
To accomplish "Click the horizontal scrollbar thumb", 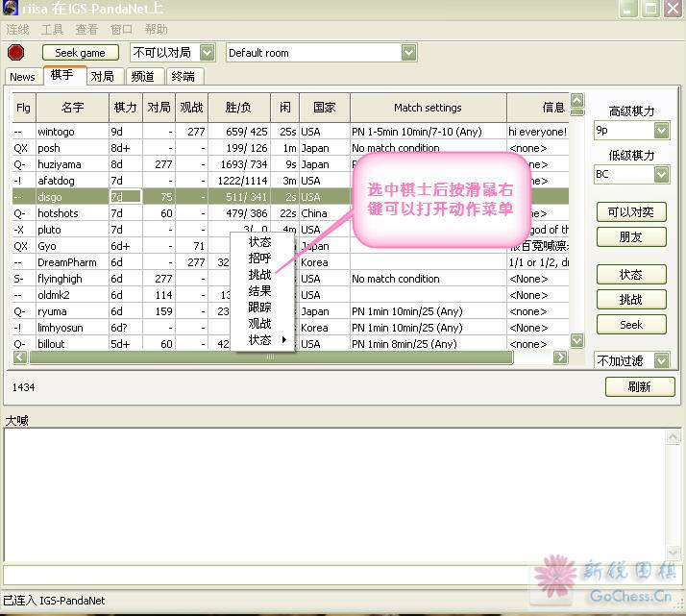I will (270, 357).
